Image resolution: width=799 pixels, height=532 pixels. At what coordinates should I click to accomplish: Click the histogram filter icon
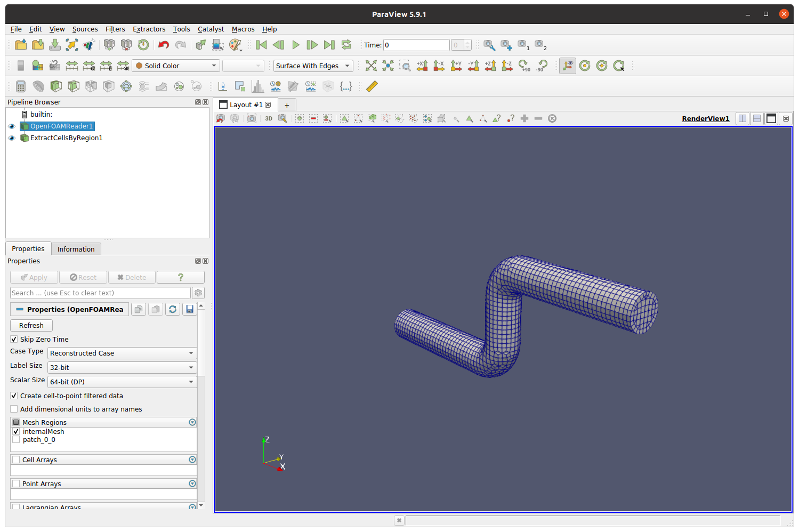coord(257,86)
